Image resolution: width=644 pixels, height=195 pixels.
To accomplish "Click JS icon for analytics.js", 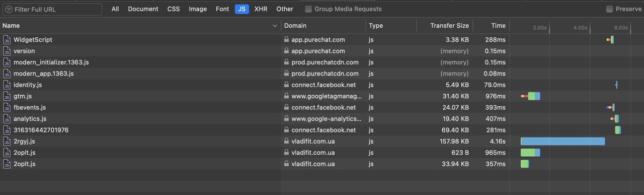I will pyautogui.click(x=7, y=119).
